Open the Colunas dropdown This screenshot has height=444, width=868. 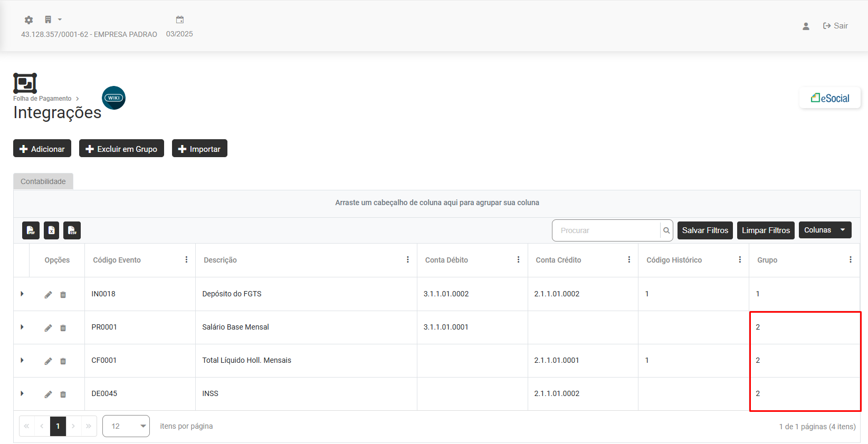pyautogui.click(x=824, y=230)
